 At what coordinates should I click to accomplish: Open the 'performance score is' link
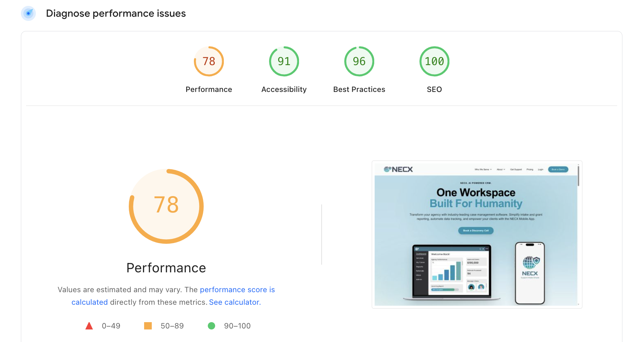237,290
